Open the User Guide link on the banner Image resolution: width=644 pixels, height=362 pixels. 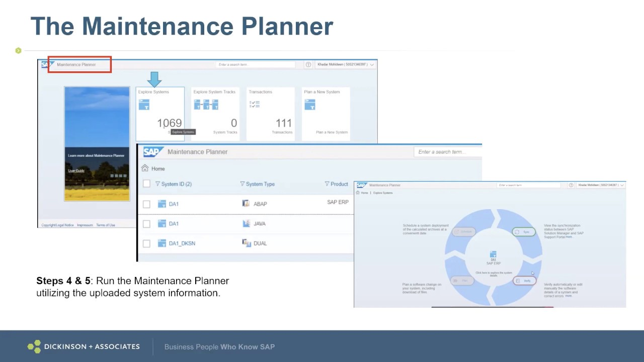pos(76,171)
